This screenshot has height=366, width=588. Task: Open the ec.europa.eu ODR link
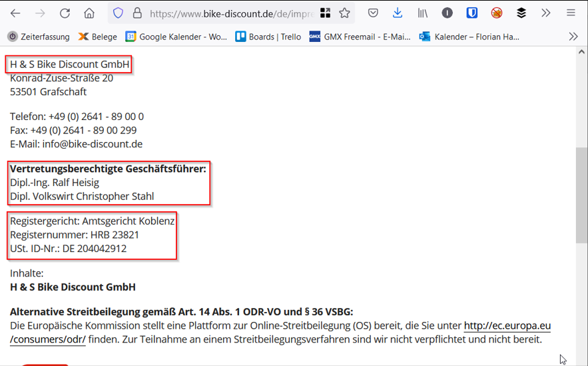tap(507, 325)
